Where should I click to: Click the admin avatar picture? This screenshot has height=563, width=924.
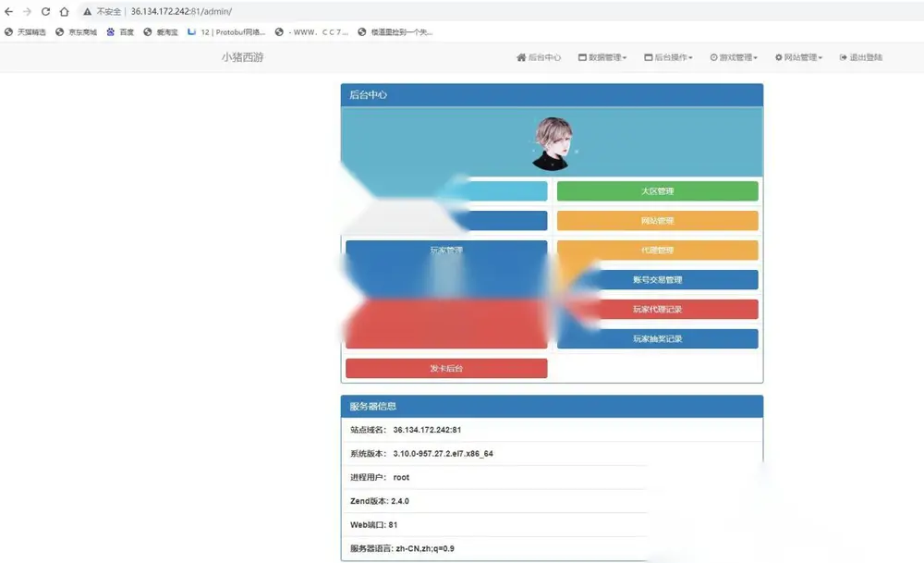[553, 143]
